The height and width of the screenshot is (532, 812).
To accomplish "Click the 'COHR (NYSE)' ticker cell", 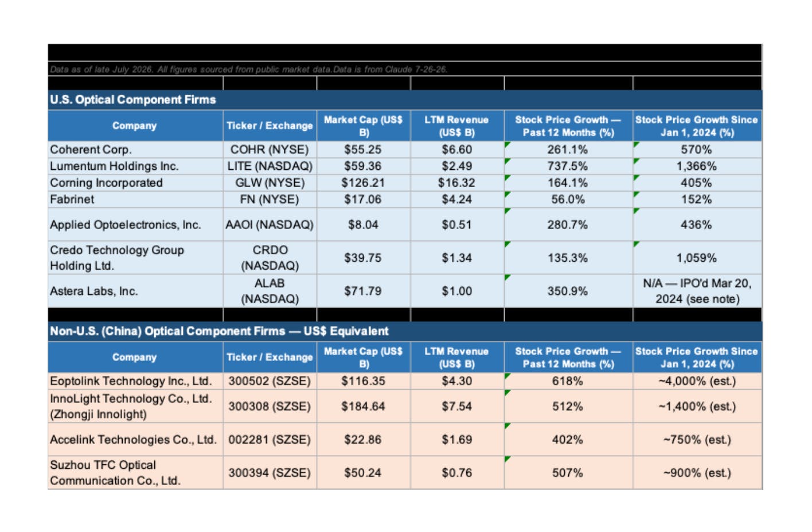I will [270, 150].
